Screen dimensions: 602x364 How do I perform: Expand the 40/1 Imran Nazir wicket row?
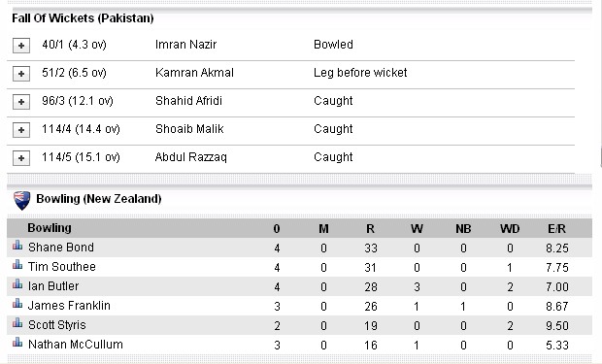[x=21, y=46]
